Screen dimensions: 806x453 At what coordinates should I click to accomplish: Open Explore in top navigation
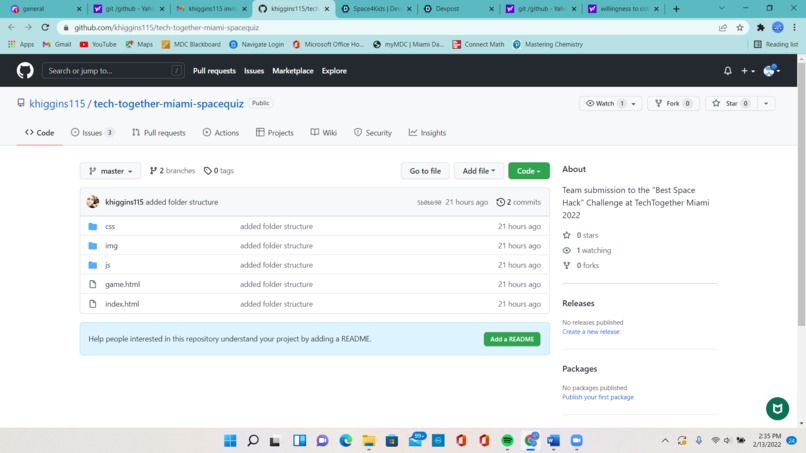[x=334, y=71]
